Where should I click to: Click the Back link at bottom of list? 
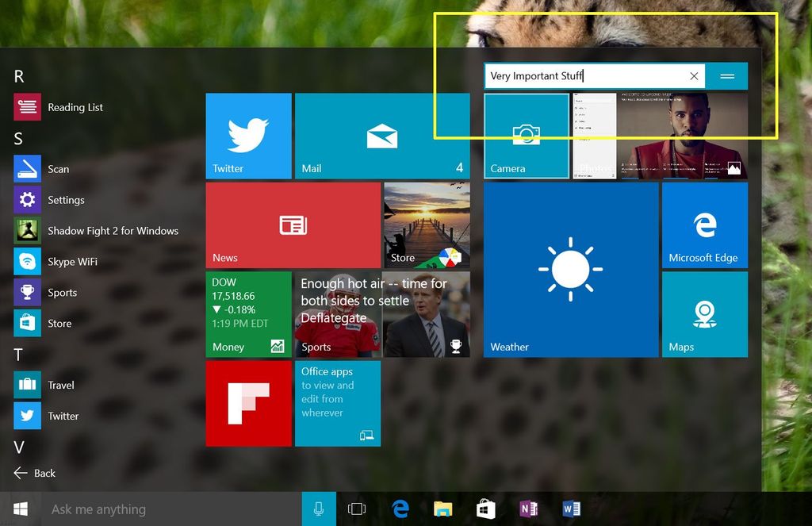[42, 473]
